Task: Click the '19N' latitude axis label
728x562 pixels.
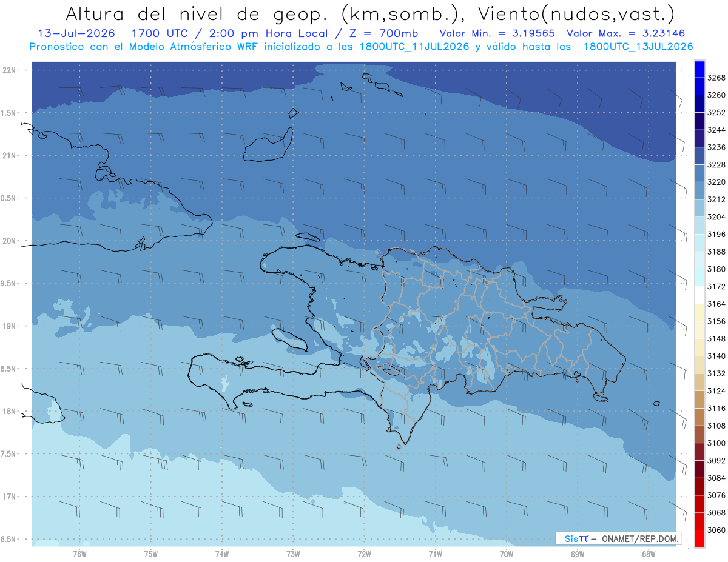Action: point(10,326)
